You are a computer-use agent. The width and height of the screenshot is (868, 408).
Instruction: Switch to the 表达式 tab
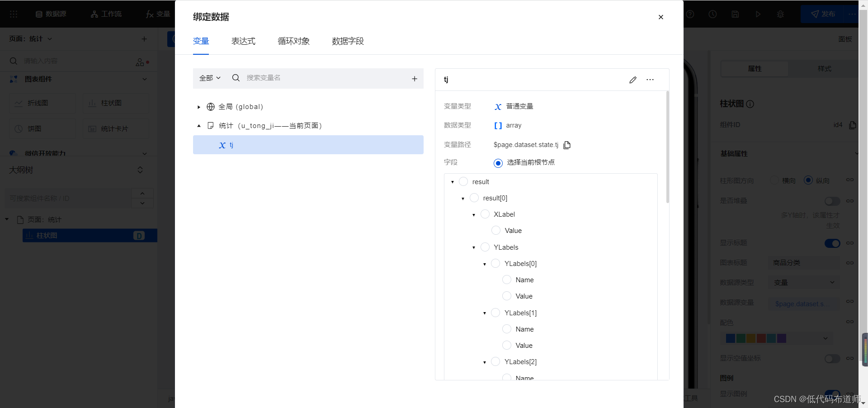coord(243,41)
